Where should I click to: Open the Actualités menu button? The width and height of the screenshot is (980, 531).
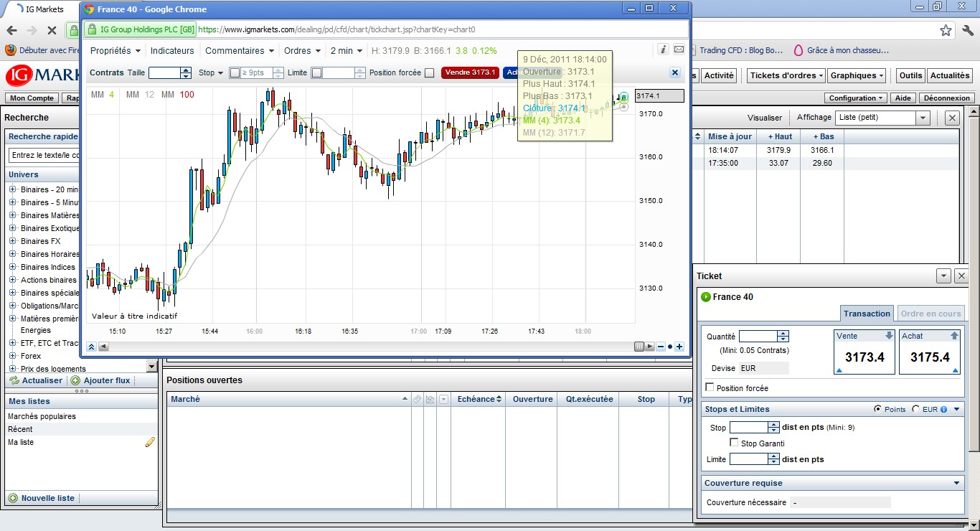(x=949, y=75)
